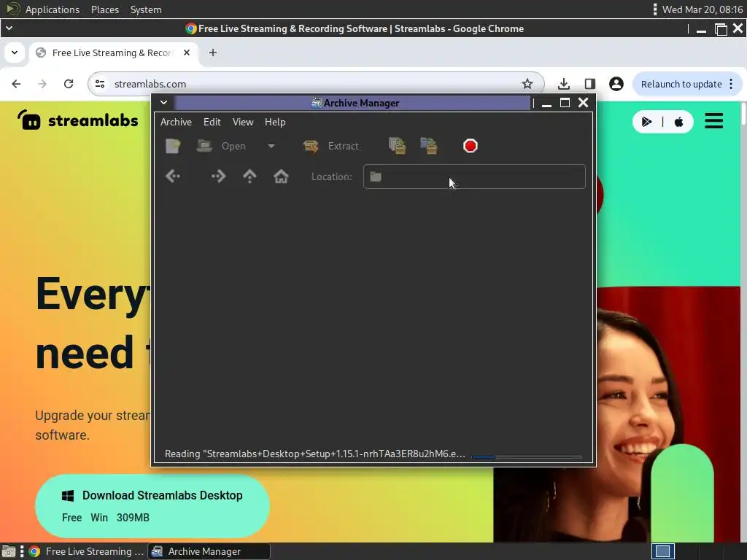Click the reading progress bar in status bar
The image size is (747, 560).
pyautogui.click(x=527, y=456)
